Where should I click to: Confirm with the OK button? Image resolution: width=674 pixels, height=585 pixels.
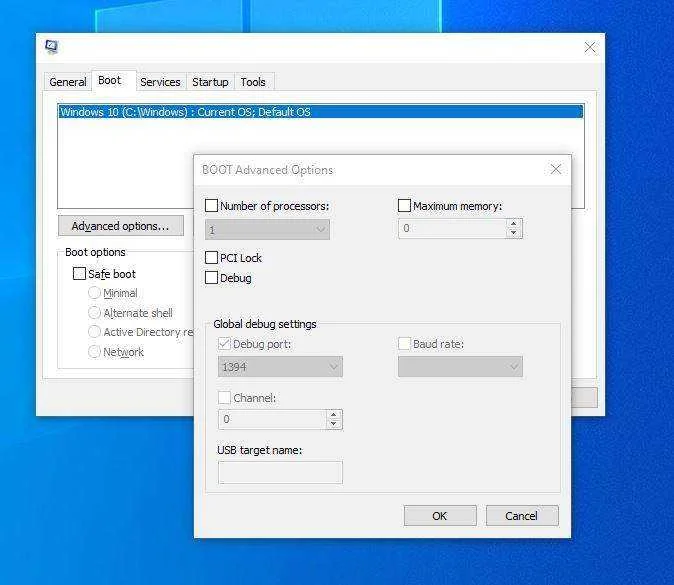[x=440, y=516]
